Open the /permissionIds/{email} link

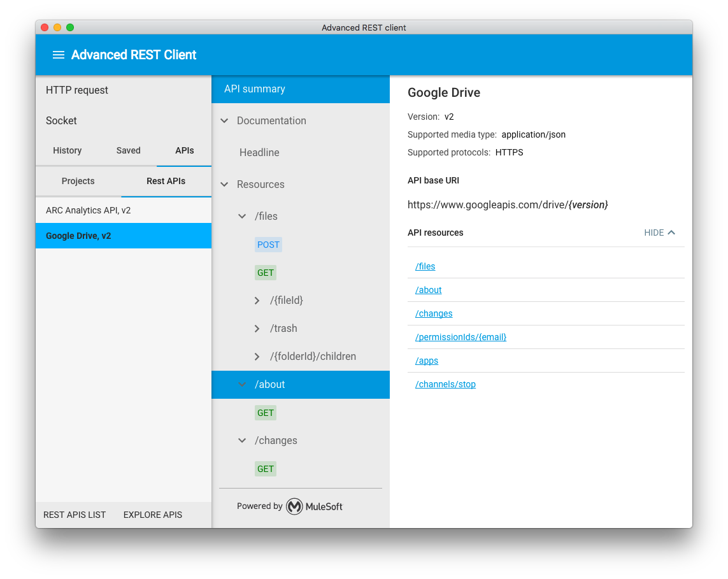460,337
